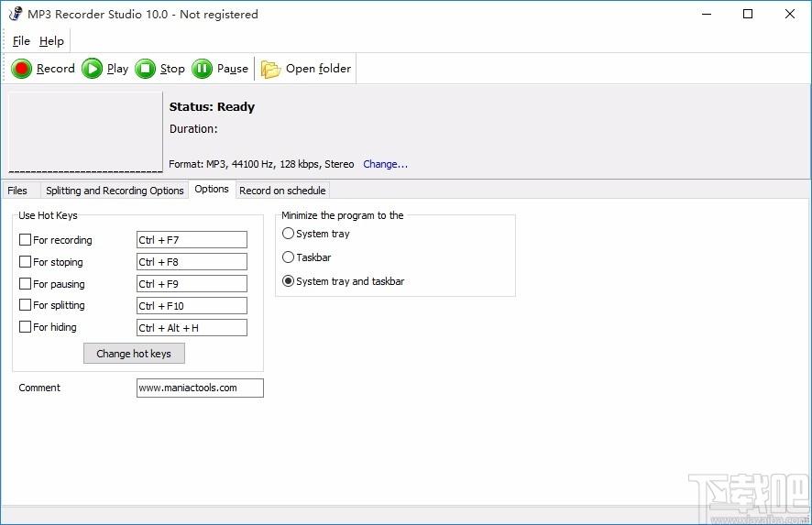Open the Help menu

52,41
